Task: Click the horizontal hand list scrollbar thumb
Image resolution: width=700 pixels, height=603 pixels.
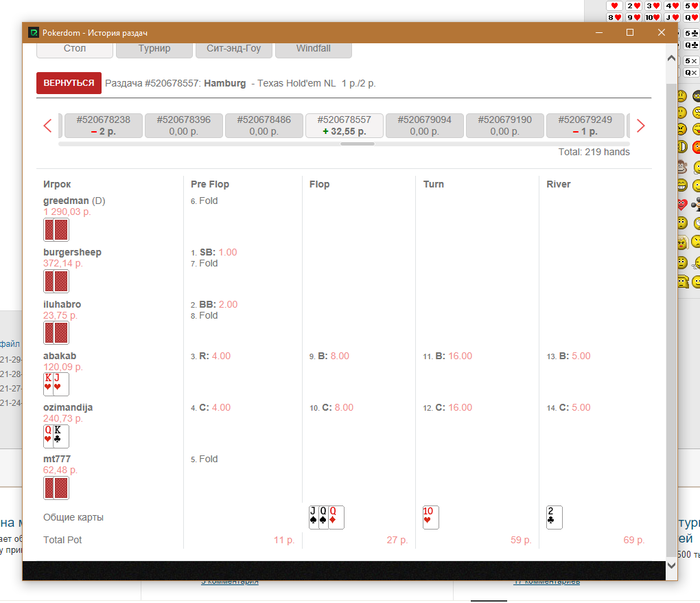Action: click(x=358, y=144)
